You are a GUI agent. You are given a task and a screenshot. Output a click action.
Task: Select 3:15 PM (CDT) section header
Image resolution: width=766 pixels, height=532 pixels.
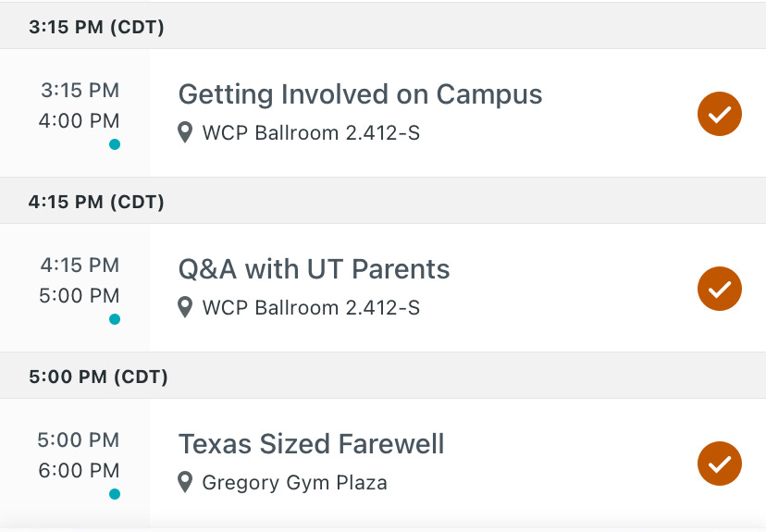[x=383, y=27]
